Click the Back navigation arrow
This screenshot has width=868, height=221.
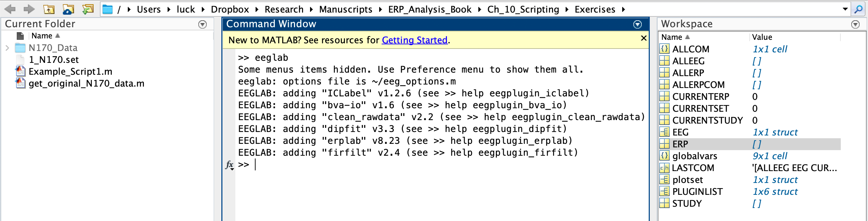(x=10, y=9)
